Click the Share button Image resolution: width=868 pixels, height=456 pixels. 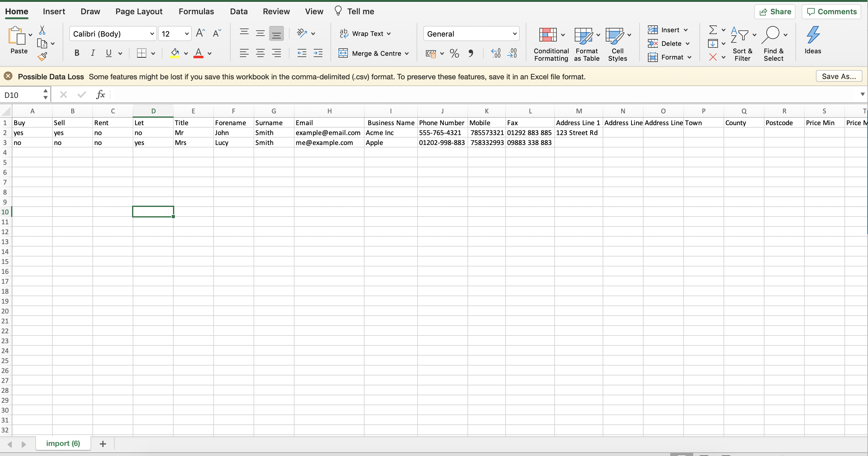coord(775,12)
